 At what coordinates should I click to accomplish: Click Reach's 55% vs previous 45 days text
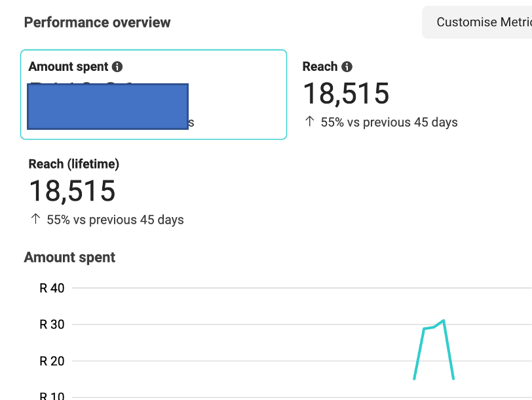point(389,122)
